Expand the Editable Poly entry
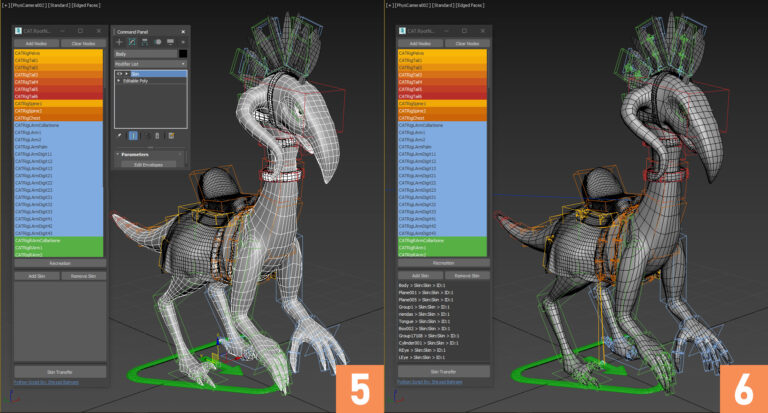This screenshot has width=768, height=413. tap(119, 81)
